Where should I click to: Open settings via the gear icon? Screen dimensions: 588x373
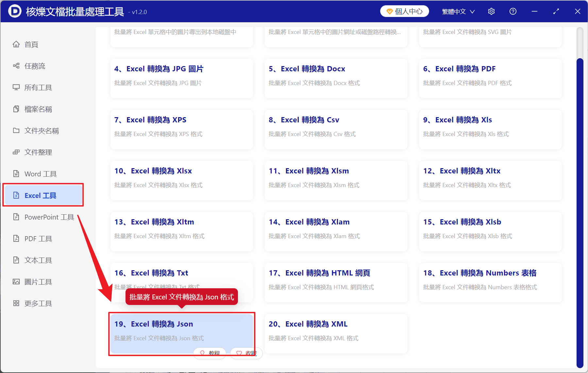click(x=491, y=11)
